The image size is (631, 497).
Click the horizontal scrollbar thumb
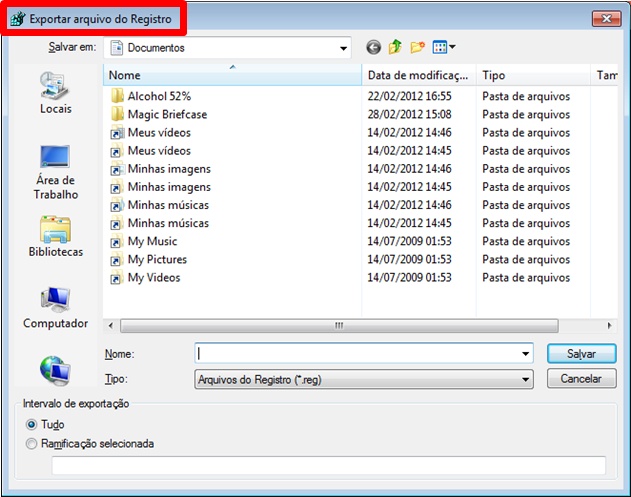(x=339, y=326)
